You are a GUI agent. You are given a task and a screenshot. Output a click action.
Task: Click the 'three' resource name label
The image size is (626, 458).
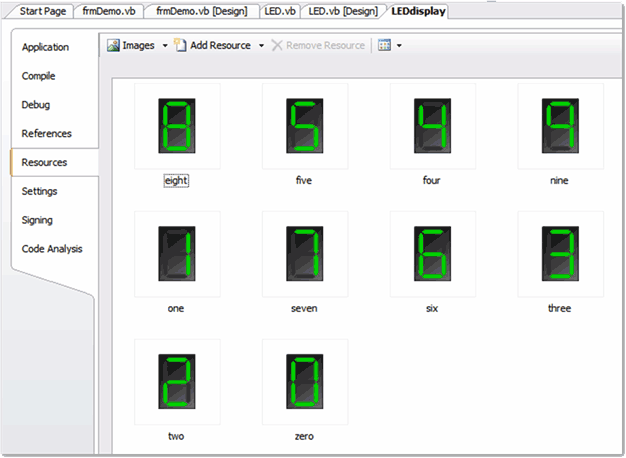click(559, 308)
